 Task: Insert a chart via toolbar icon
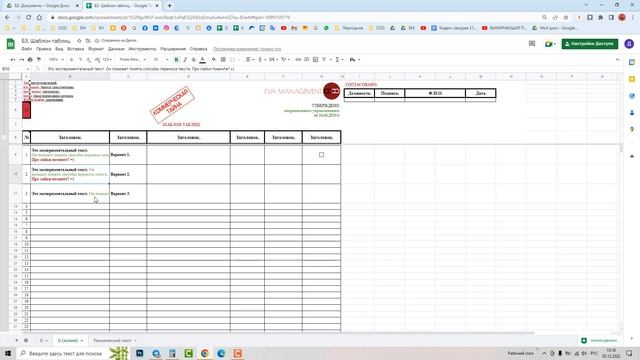pyautogui.click(x=315, y=60)
